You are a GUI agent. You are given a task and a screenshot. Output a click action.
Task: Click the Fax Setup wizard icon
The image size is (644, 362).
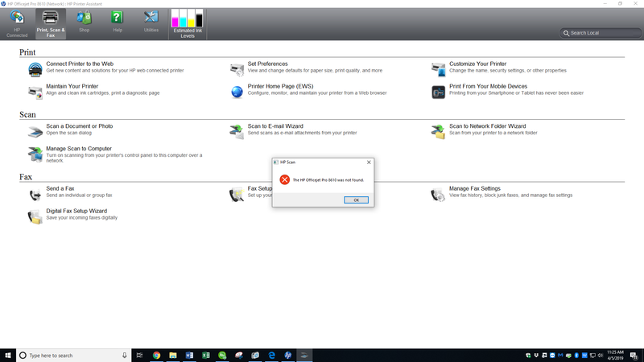(237, 194)
